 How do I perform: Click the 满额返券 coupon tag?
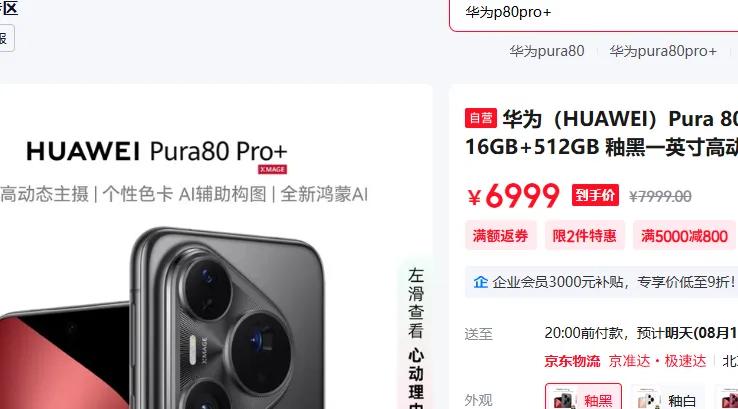click(500, 235)
